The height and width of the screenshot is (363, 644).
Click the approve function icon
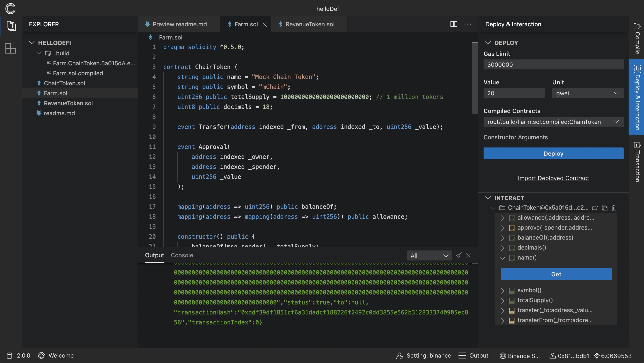512,228
